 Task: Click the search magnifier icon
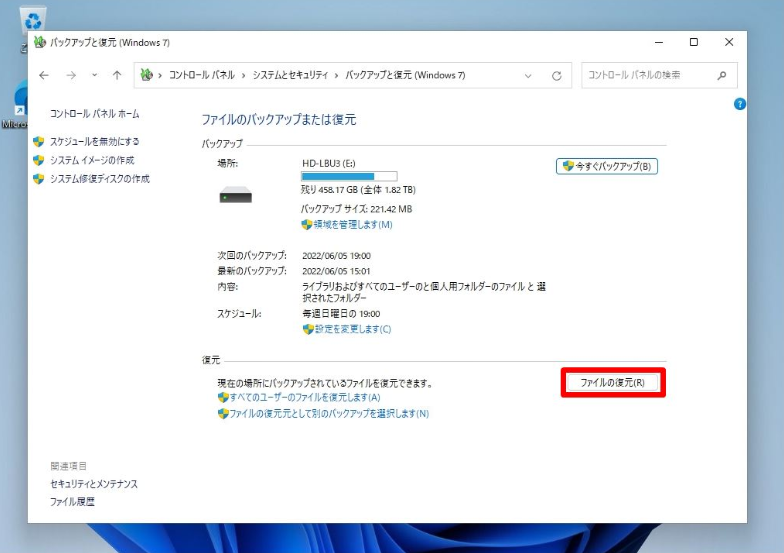pyautogui.click(x=722, y=76)
